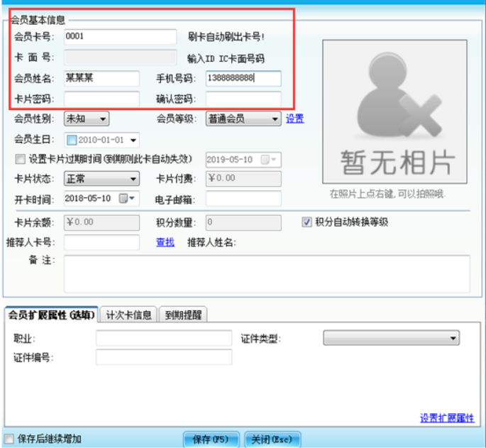Screen dimensions: 486x448
Task: Click the 积分数量 field
Action: (x=243, y=223)
